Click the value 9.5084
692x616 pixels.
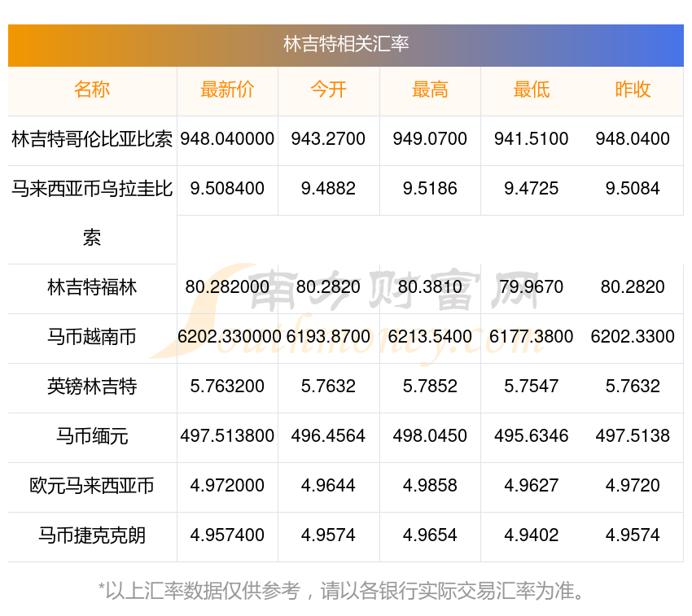633,189
